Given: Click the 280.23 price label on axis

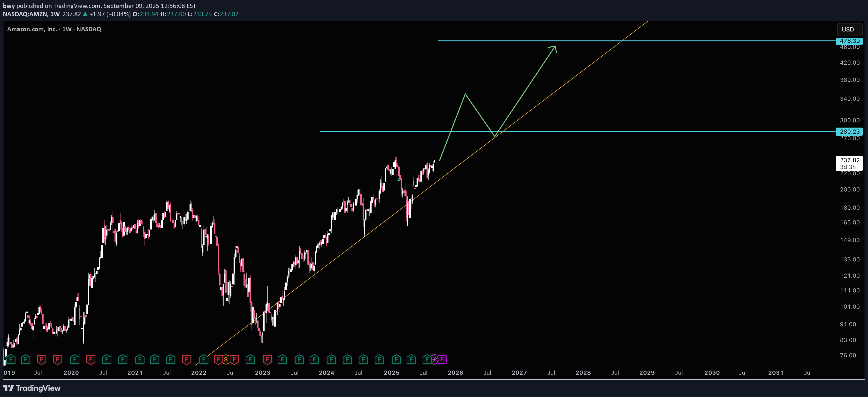Looking at the screenshot, I should [849, 131].
